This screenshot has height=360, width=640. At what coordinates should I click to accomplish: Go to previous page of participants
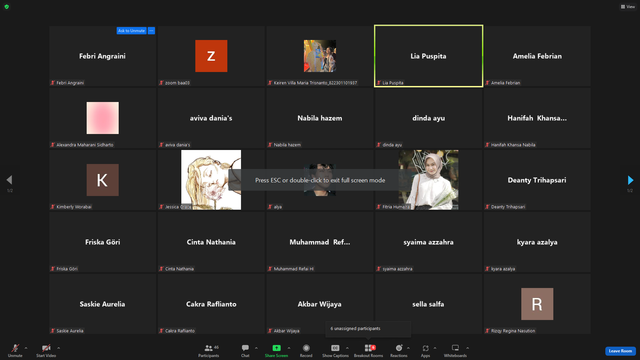(9, 180)
